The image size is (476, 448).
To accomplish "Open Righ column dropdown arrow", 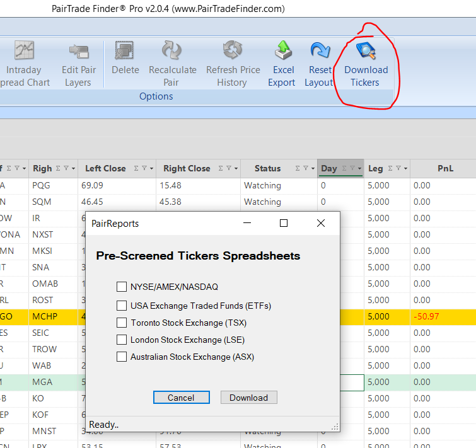I will [x=73, y=169].
